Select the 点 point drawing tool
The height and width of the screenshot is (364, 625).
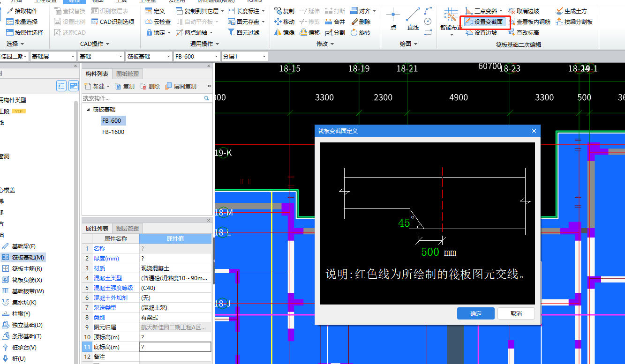(x=393, y=20)
